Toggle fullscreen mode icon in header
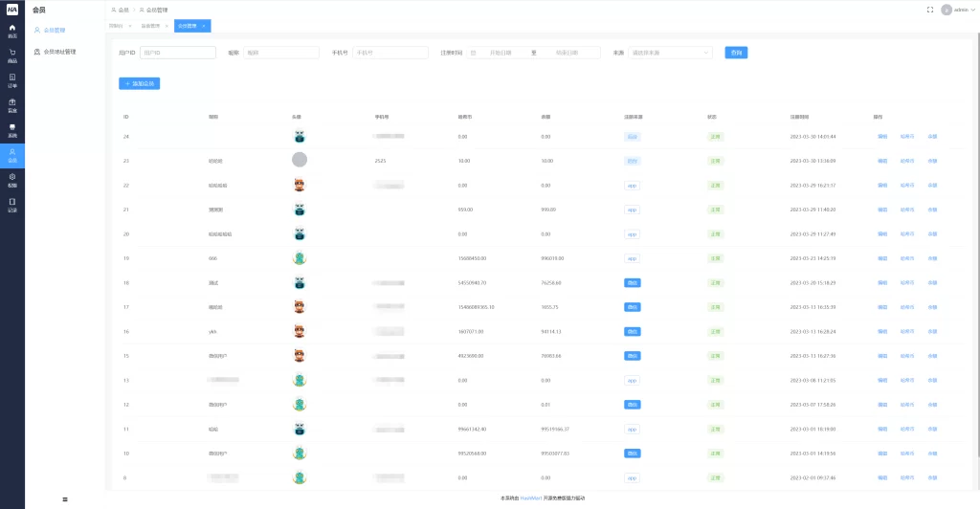 (x=930, y=10)
